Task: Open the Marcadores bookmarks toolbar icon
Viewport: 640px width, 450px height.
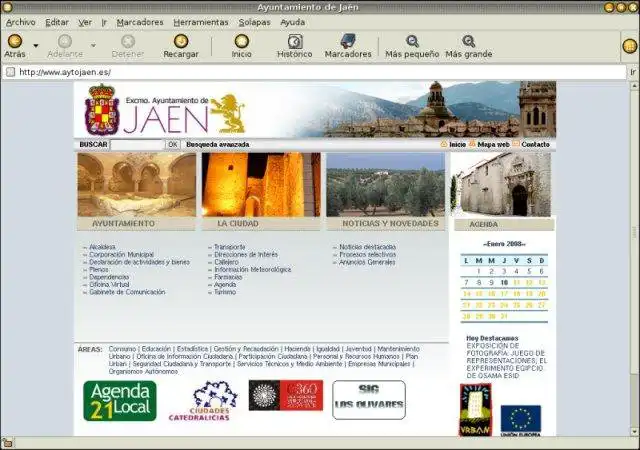Action: (348, 41)
